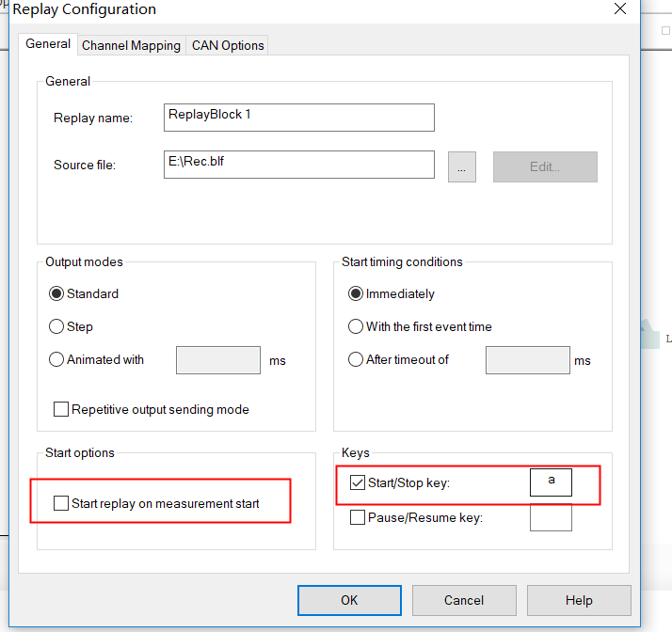Select the General tab
Viewport: 672px width, 632px height.
pos(48,44)
